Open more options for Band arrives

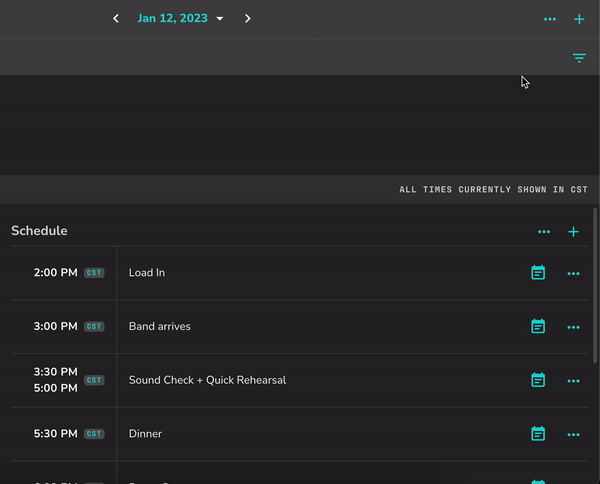click(x=573, y=326)
